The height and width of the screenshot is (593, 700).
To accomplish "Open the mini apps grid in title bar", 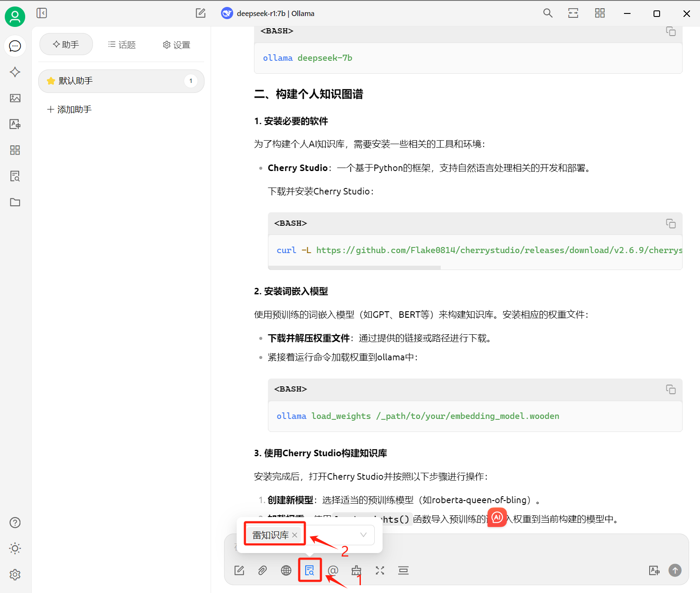I will [600, 13].
